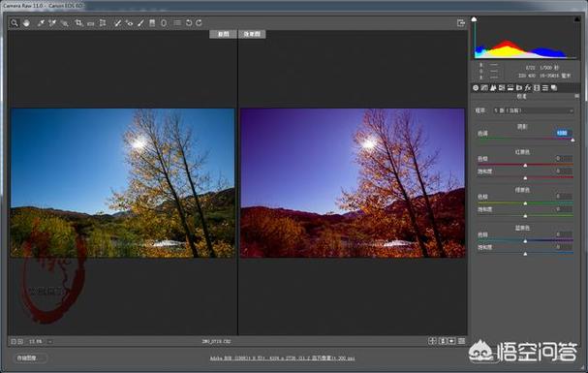Click the red primary hue value field
The image size is (588, 373).
pos(564,159)
